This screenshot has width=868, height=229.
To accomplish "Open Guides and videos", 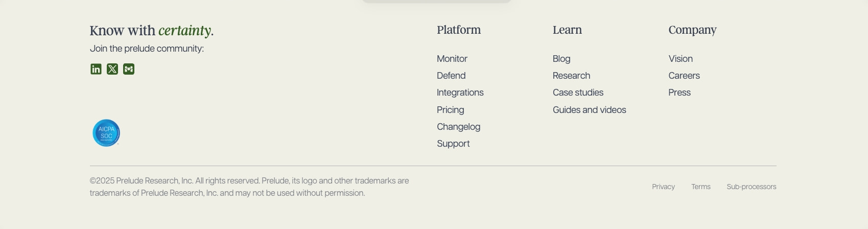I will (x=590, y=110).
